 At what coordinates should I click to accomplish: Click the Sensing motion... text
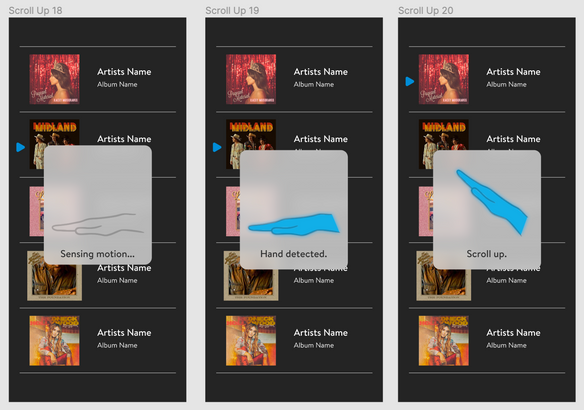tap(98, 254)
